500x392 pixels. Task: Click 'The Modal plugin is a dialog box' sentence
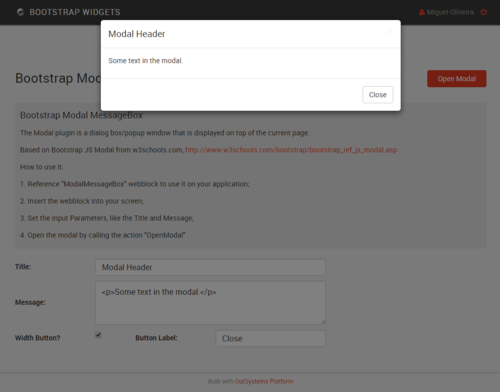(x=165, y=133)
